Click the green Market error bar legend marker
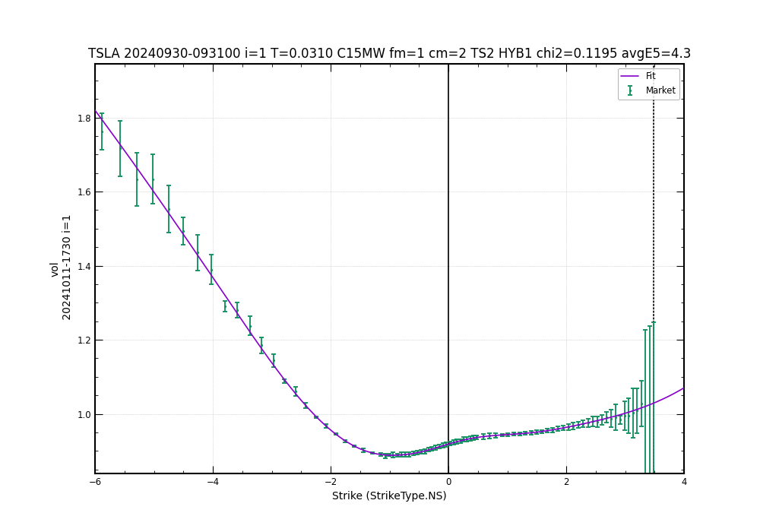760x532 pixels. point(630,90)
